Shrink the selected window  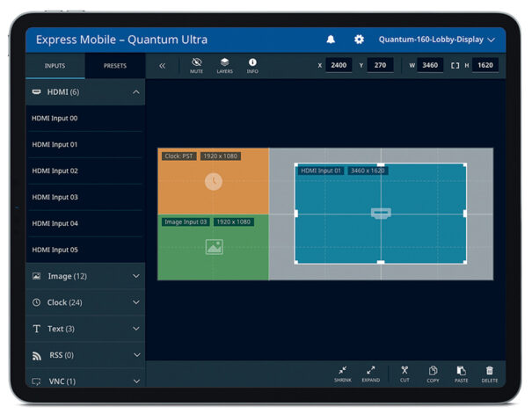click(x=341, y=374)
